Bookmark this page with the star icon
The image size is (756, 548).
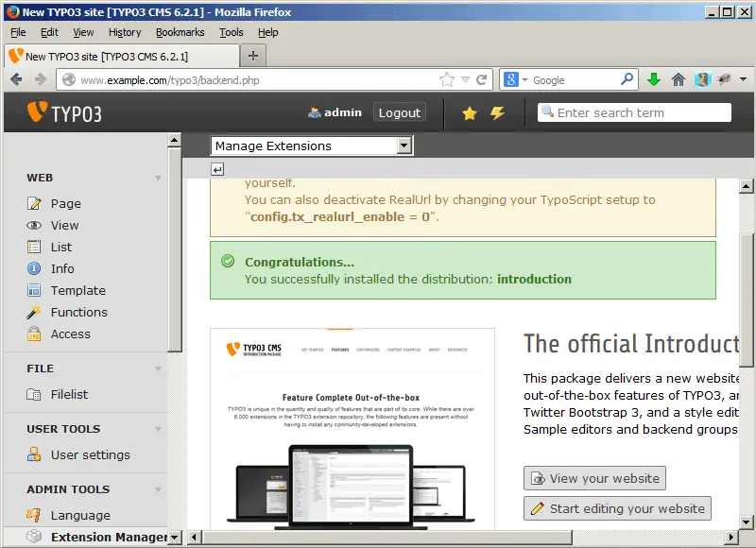coord(446,79)
